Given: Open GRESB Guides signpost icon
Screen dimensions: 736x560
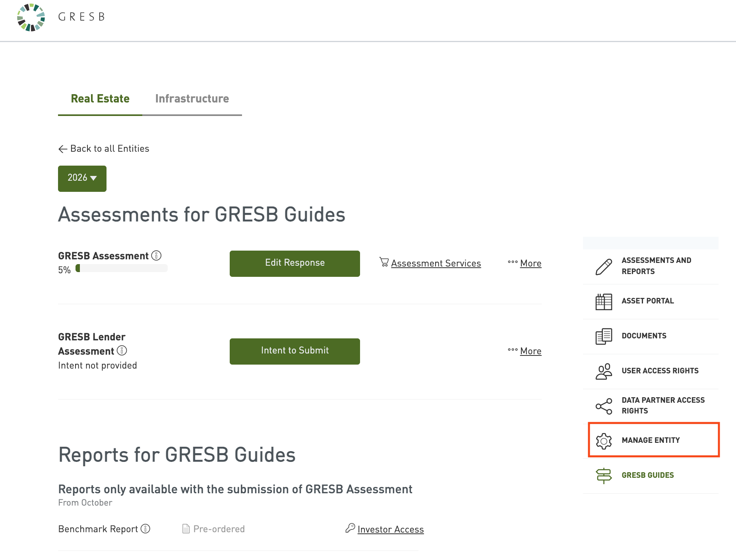Looking at the screenshot, I should coord(604,475).
